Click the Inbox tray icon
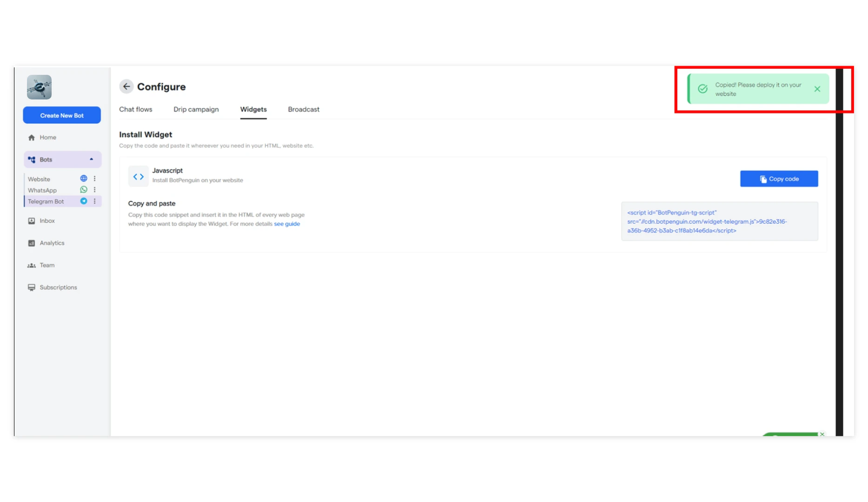 (32, 221)
